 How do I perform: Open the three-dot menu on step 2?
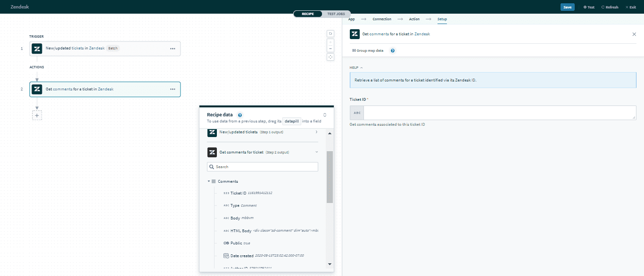[173, 89]
